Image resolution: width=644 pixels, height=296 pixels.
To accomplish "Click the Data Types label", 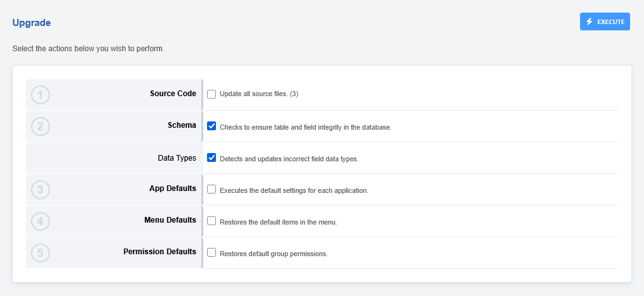I will click(177, 158).
